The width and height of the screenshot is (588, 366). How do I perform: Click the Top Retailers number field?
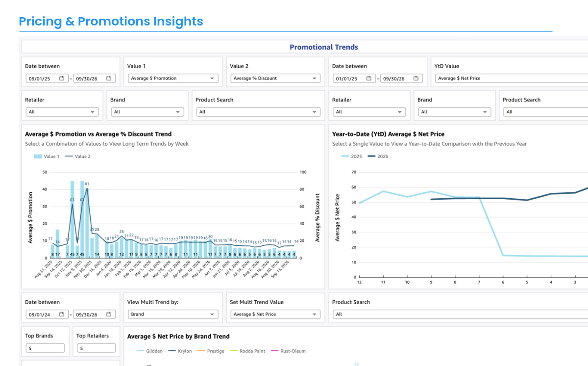[97, 348]
